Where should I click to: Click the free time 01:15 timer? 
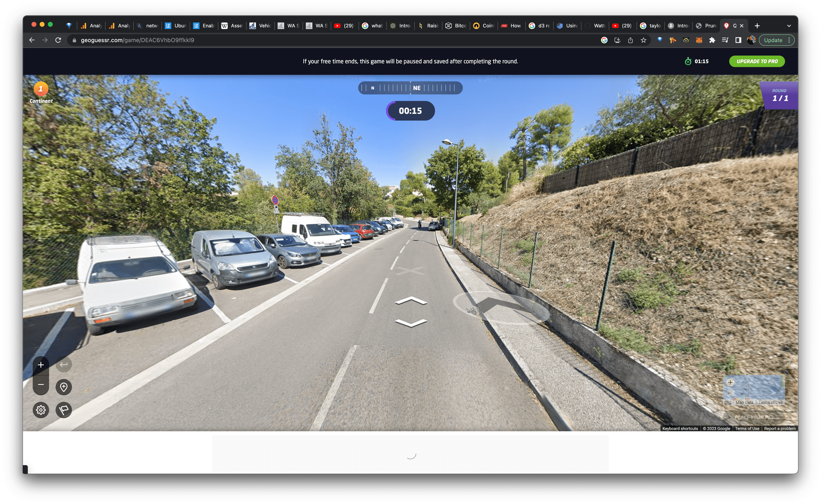696,61
